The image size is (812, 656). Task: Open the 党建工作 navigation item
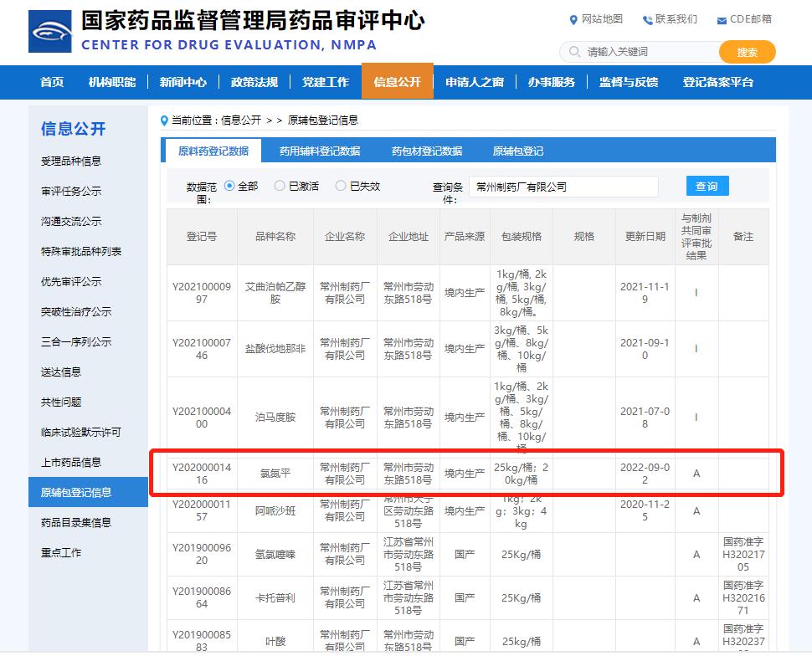click(326, 82)
